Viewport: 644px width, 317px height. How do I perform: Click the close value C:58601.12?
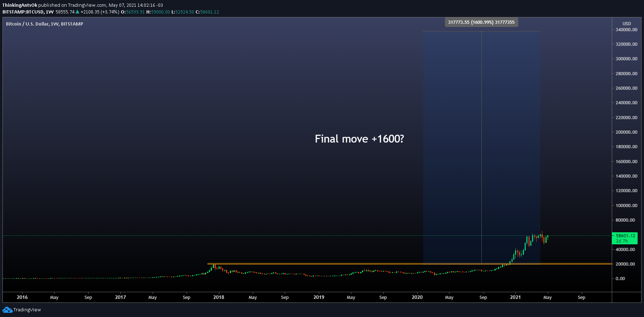(x=207, y=12)
